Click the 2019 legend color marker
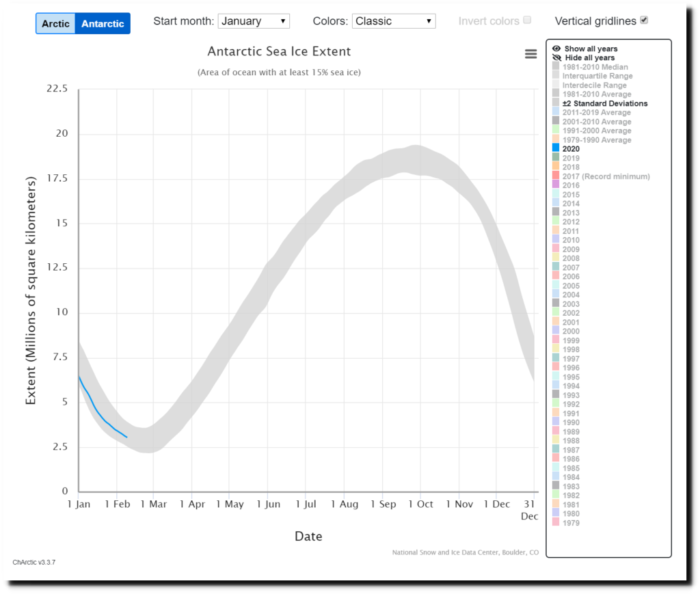The width and height of the screenshot is (700, 594). 556,158
